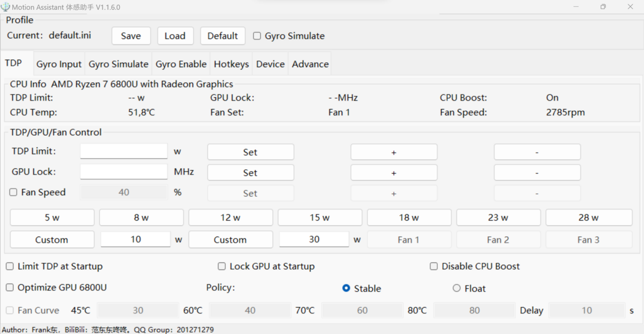Open the Device tab

pos(270,64)
